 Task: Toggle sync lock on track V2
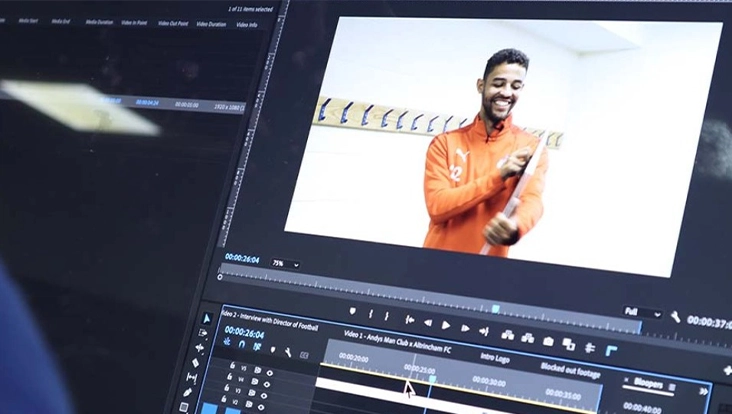point(249,404)
